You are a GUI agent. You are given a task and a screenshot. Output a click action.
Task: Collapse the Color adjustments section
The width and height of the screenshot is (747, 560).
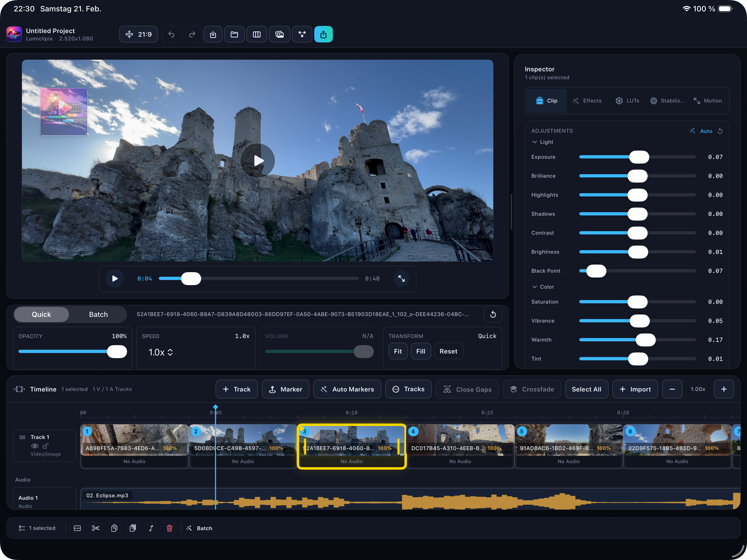[535, 287]
